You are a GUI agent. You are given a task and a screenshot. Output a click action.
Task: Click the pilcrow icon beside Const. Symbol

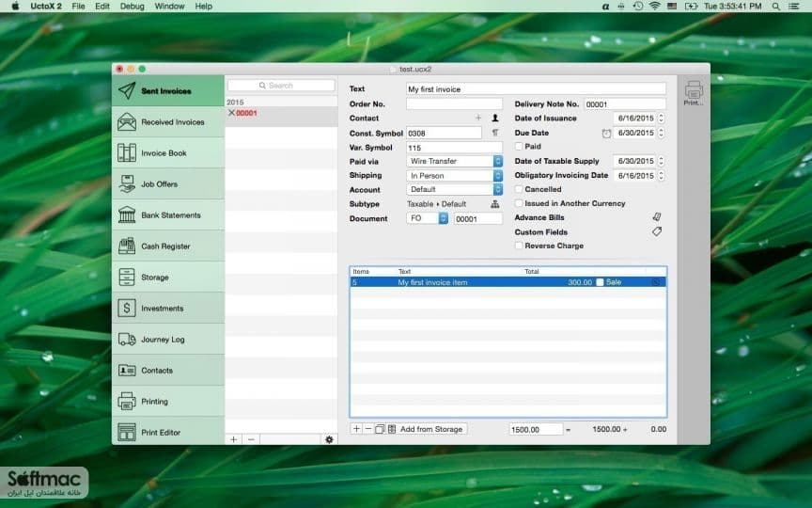(x=495, y=133)
